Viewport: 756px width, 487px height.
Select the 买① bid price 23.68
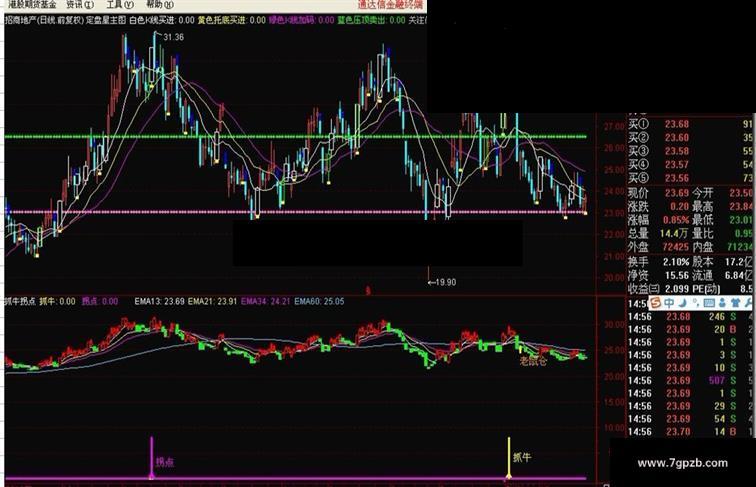coord(677,124)
